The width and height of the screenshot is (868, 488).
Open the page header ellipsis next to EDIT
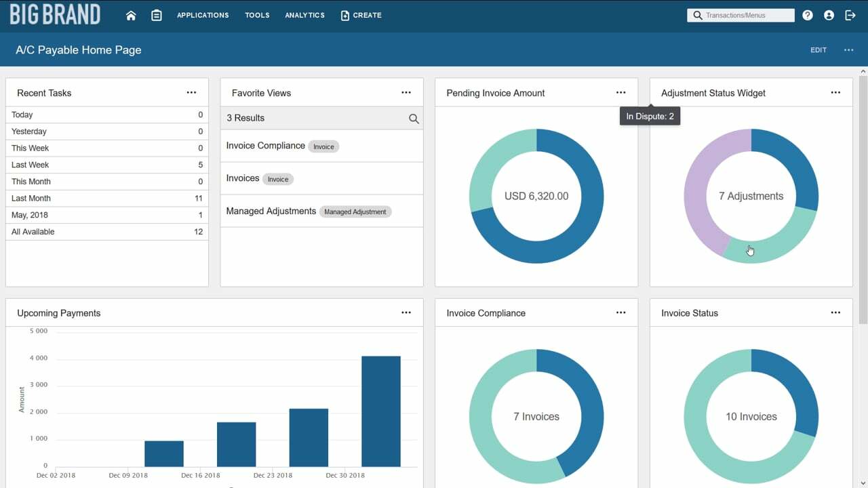848,49
